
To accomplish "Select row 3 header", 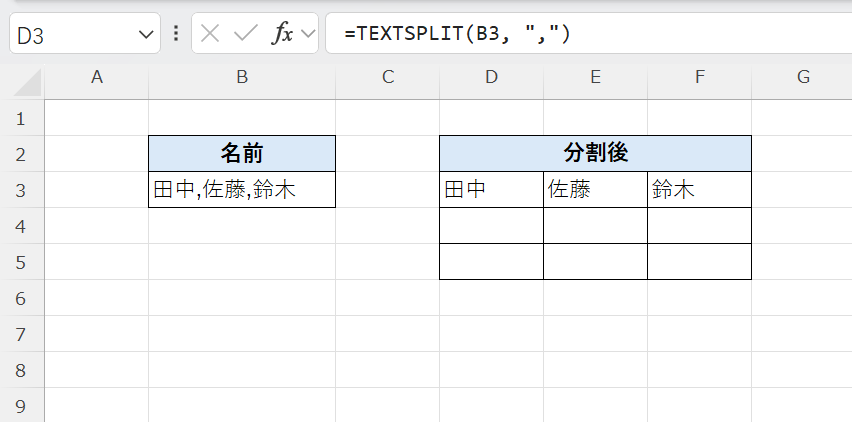I will (x=22, y=190).
